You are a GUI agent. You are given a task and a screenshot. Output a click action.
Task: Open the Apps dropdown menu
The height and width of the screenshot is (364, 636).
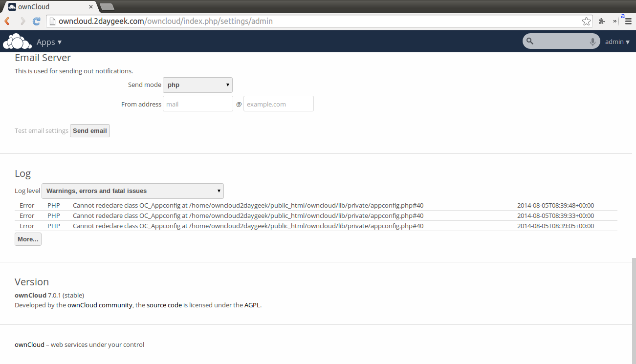(49, 42)
